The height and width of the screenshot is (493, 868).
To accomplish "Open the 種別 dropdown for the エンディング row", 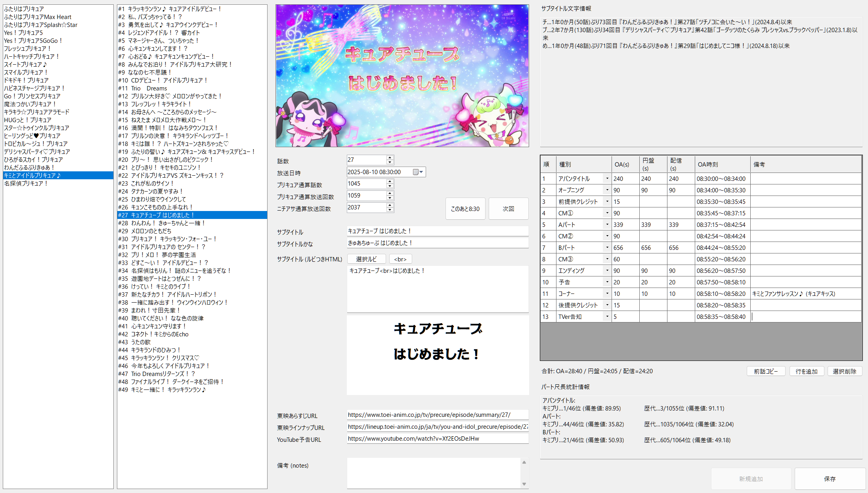I will point(607,271).
